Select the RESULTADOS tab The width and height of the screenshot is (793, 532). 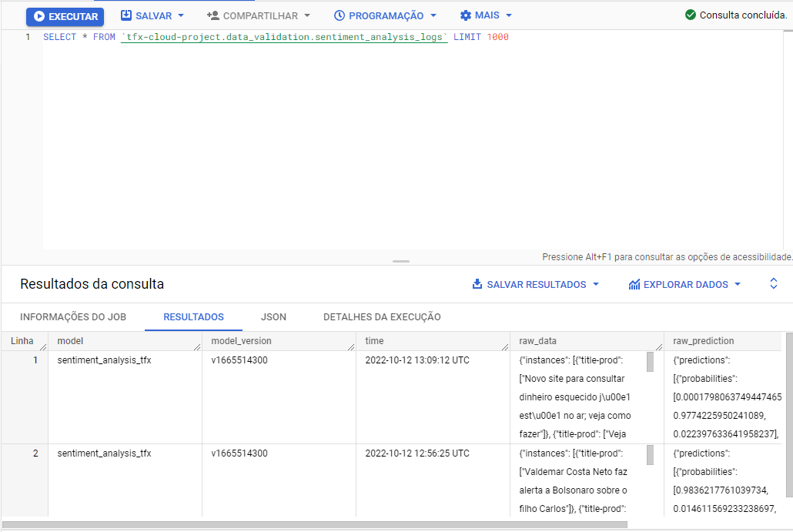click(x=194, y=317)
